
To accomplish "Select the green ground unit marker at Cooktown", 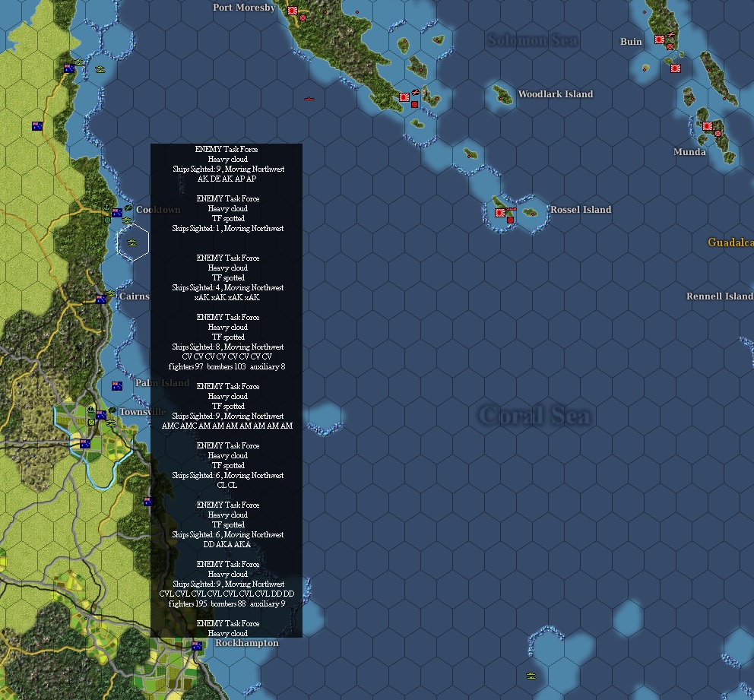I will (x=108, y=220).
